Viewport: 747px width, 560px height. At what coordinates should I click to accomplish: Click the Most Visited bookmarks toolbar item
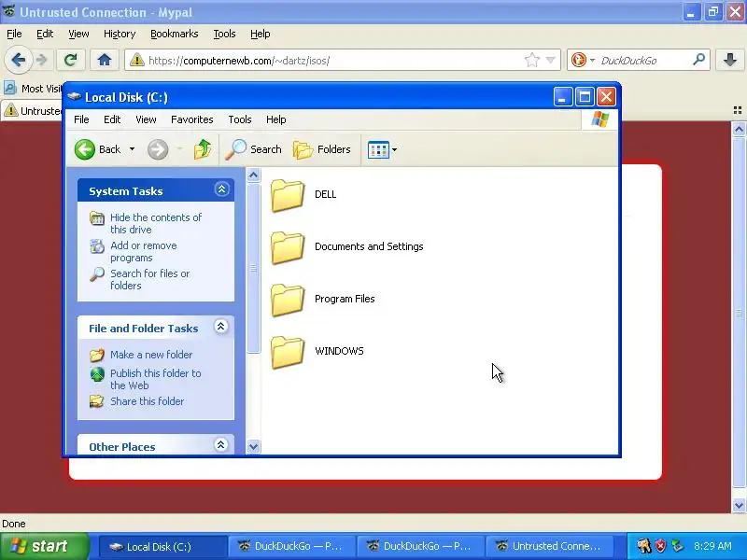33,89
